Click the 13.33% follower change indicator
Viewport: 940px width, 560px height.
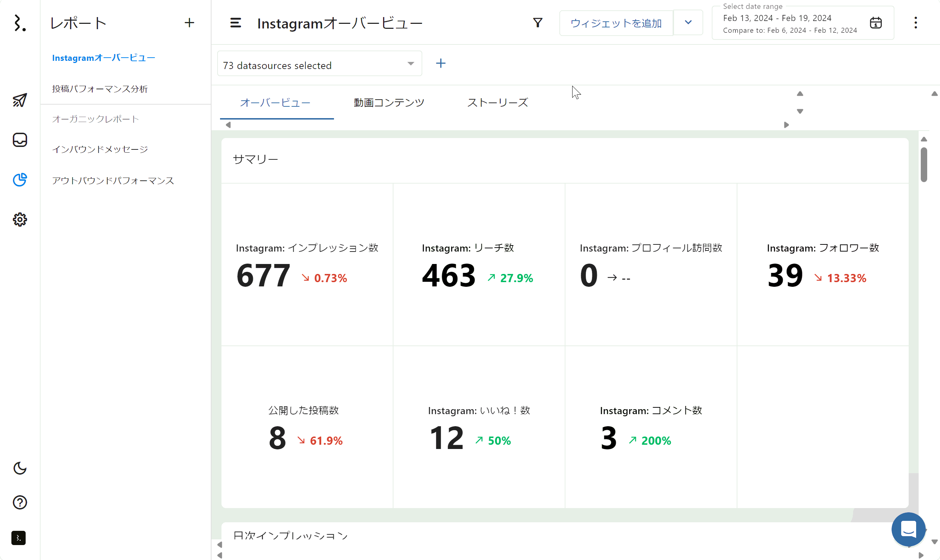tap(840, 278)
